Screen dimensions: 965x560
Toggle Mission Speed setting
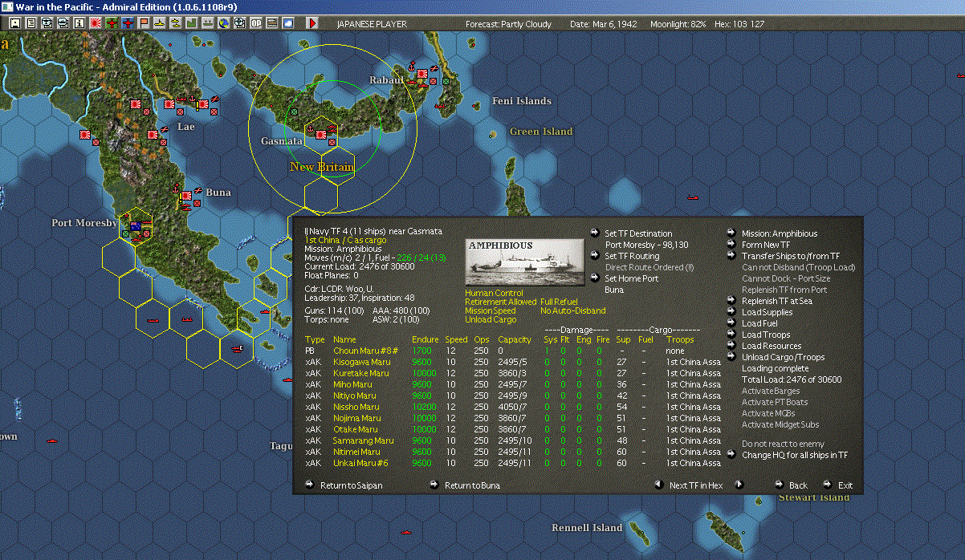pos(491,310)
